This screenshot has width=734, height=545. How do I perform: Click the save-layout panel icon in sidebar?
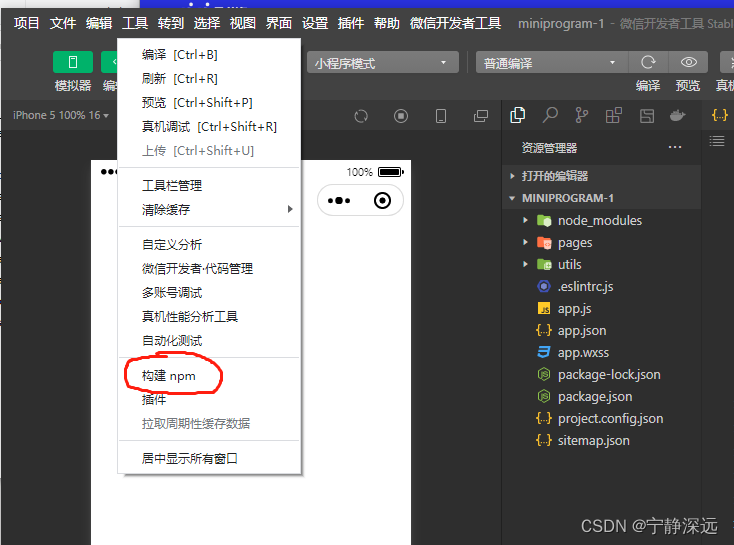(x=646, y=116)
